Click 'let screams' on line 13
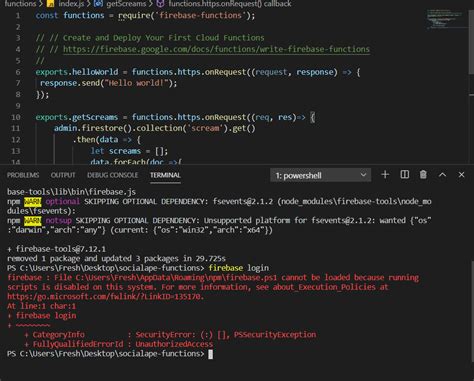The height and width of the screenshot is (381, 474). 116,151
